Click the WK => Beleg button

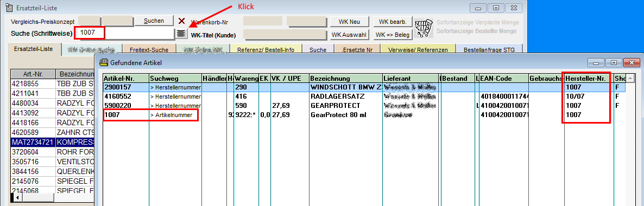393,35
